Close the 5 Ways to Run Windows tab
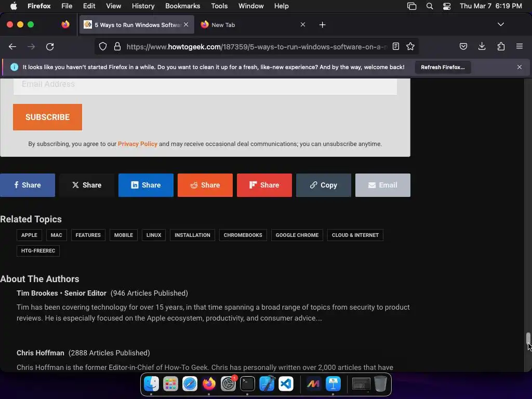The height and width of the screenshot is (399, 532). click(186, 24)
